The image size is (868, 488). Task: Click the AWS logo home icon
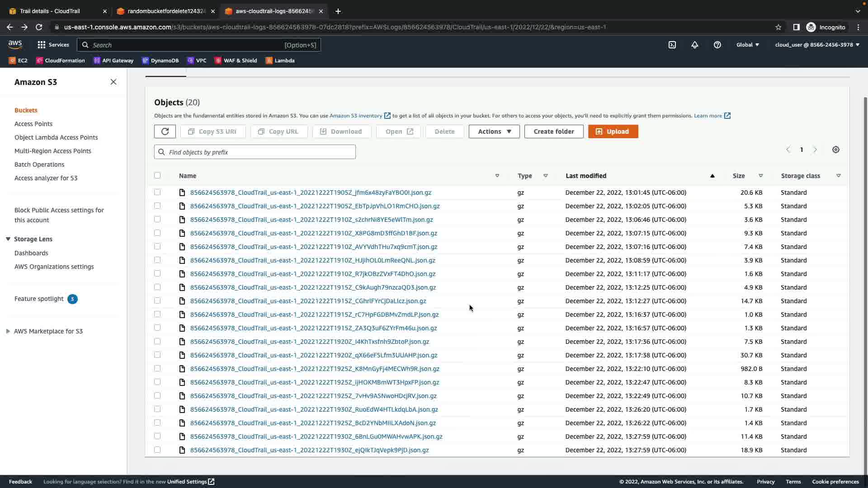point(15,44)
